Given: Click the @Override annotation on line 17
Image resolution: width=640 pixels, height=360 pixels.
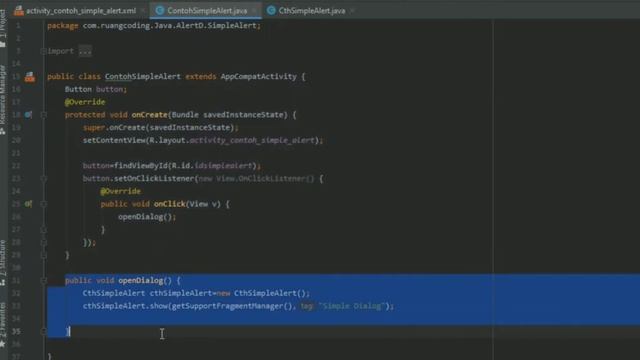Looking at the screenshot, I should coord(85,102).
